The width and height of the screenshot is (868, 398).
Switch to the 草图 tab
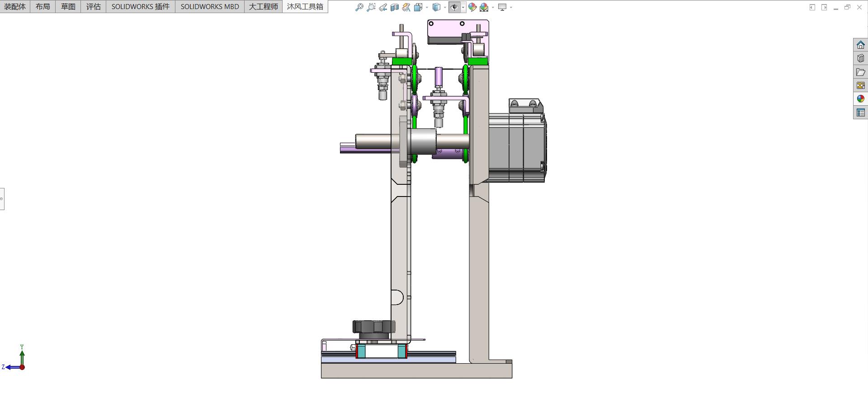pos(68,6)
